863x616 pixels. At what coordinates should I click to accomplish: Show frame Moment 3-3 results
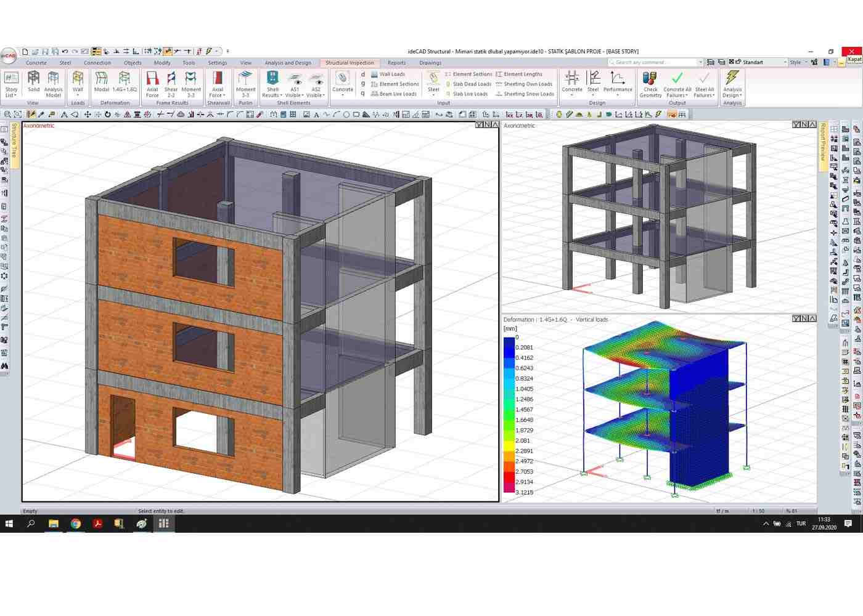click(x=191, y=84)
